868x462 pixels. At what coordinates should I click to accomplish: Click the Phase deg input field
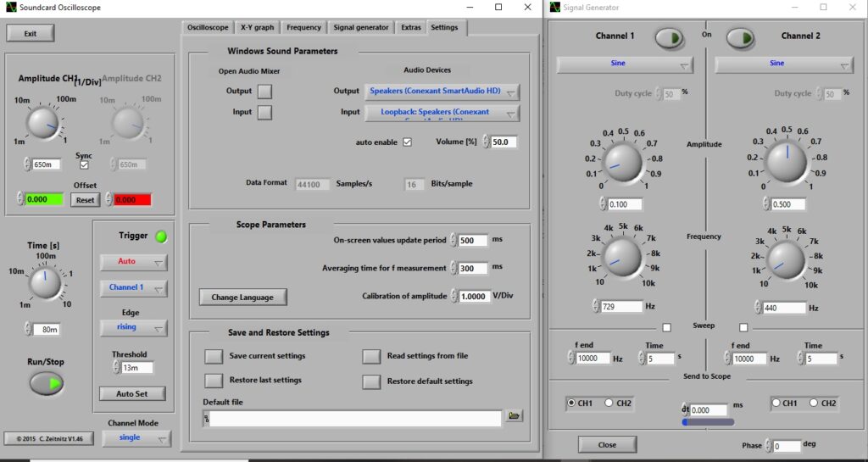(x=787, y=446)
